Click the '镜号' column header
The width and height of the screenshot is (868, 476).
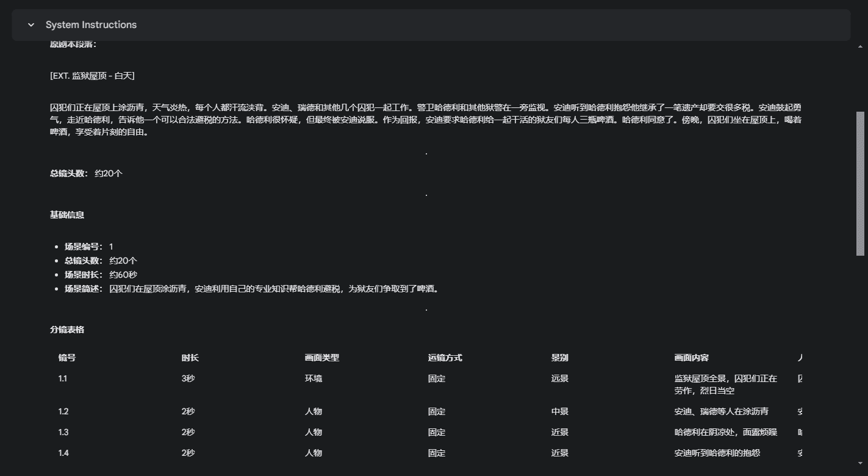67,358
